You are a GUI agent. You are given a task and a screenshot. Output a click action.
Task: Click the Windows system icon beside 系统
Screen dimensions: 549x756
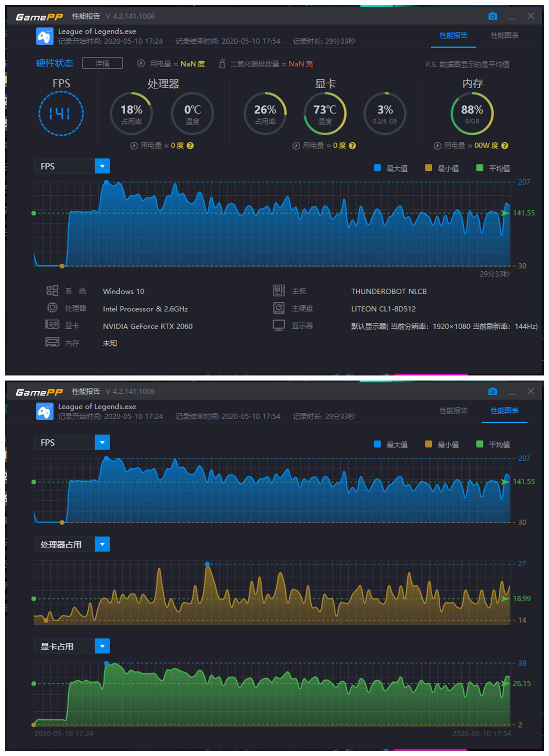[x=52, y=291]
